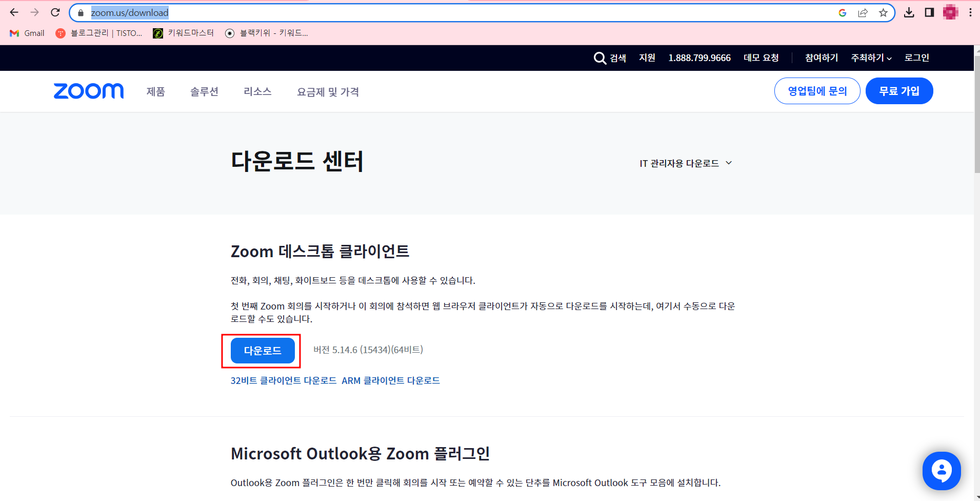Expand the 주최하기 dropdown
Viewport: 980px width, 501px height.
tap(871, 58)
